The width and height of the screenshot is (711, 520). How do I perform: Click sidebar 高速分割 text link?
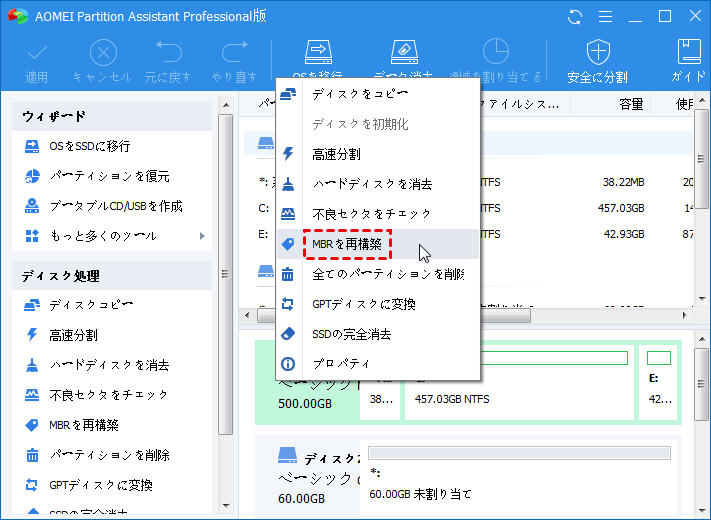coord(73,335)
